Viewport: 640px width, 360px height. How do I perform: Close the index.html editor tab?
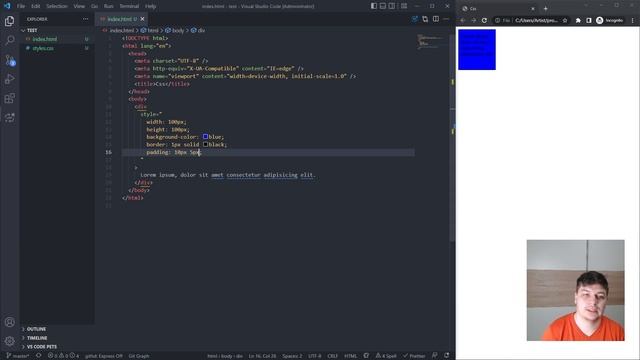[x=142, y=19]
